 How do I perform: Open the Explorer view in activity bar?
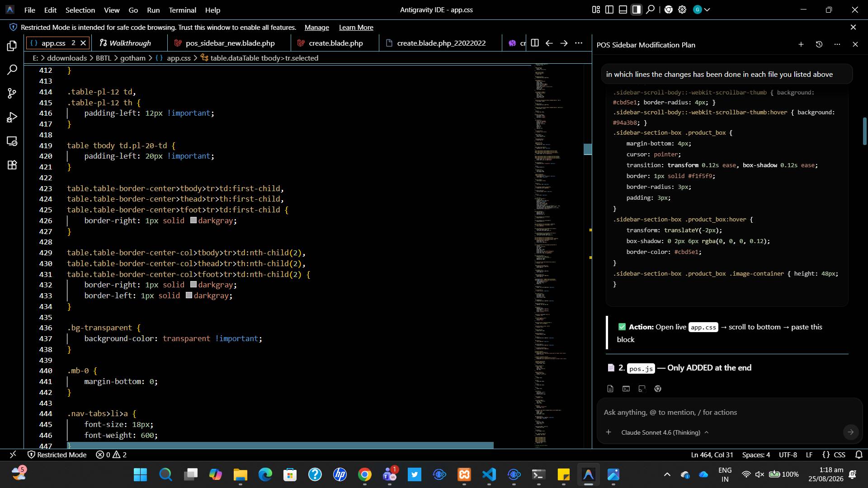pos(12,46)
